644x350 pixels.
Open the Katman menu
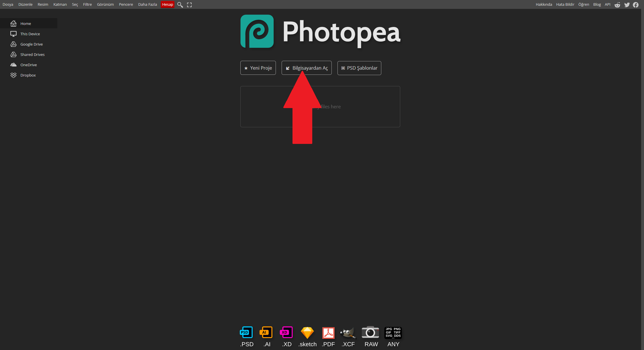pos(60,4)
